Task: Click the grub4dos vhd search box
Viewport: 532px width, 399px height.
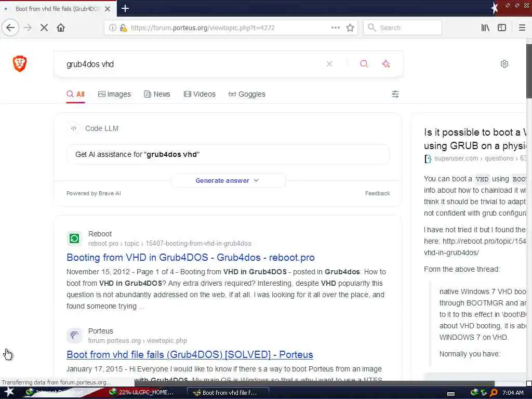Action: pyautogui.click(x=193, y=64)
